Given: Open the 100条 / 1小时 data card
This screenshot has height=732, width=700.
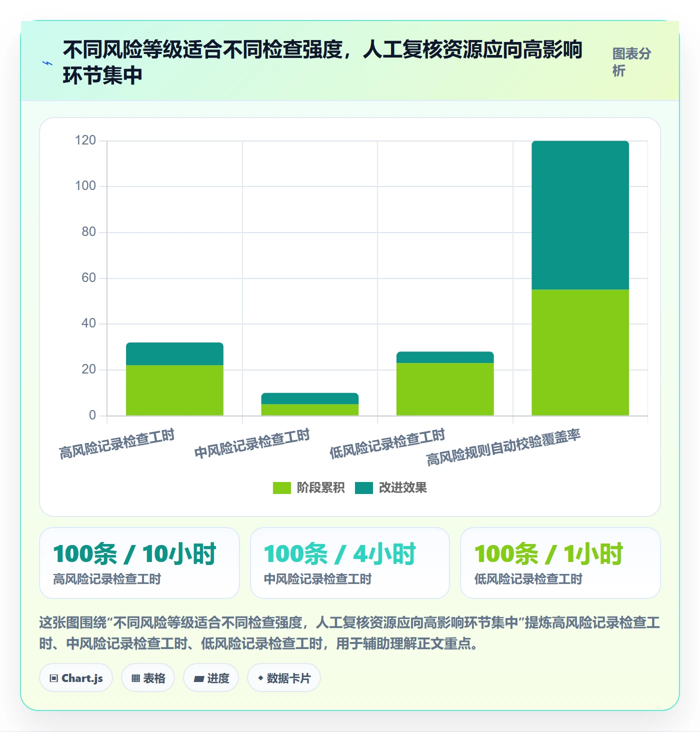Looking at the screenshot, I should [560, 563].
